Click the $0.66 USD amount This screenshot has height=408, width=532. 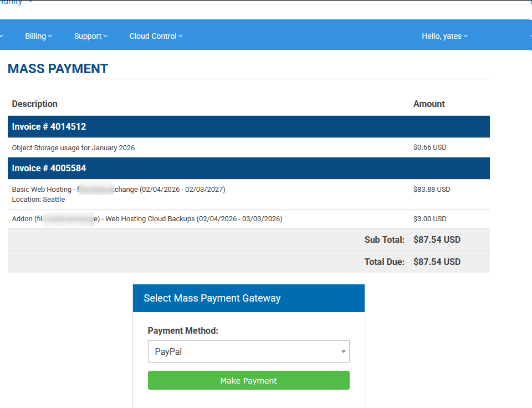429,147
